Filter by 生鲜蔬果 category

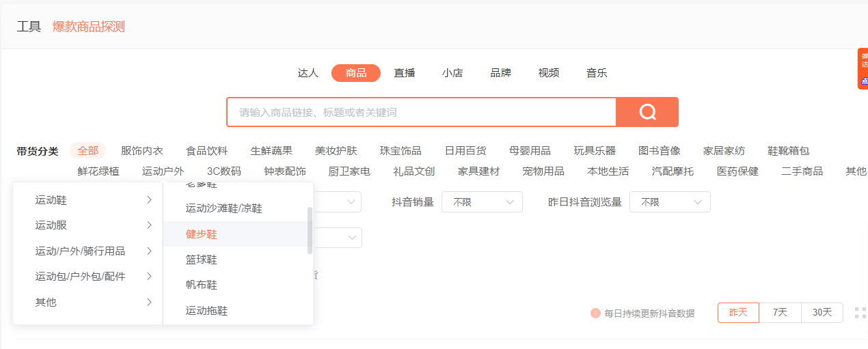pyautogui.click(x=271, y=151)
